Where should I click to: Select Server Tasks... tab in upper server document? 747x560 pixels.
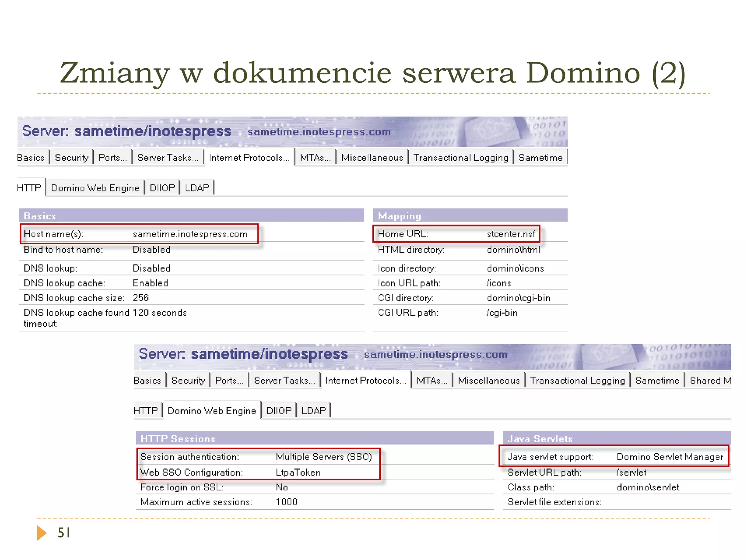(168, 157)
